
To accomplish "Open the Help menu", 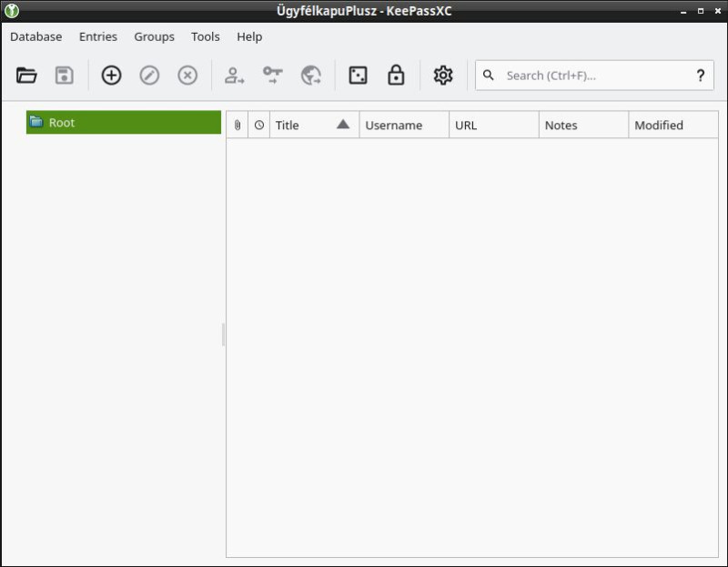I will [249, 36].
